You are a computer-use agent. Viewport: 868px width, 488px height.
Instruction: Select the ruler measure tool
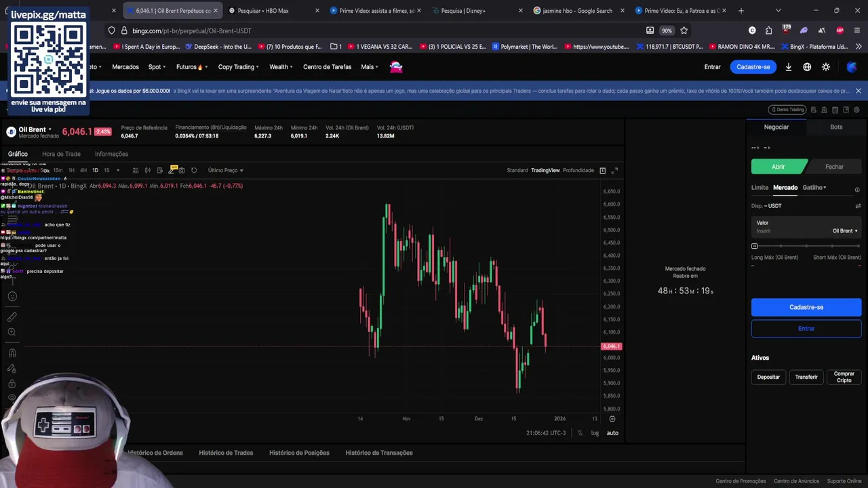pyautogui.click(x=12, y=317)
